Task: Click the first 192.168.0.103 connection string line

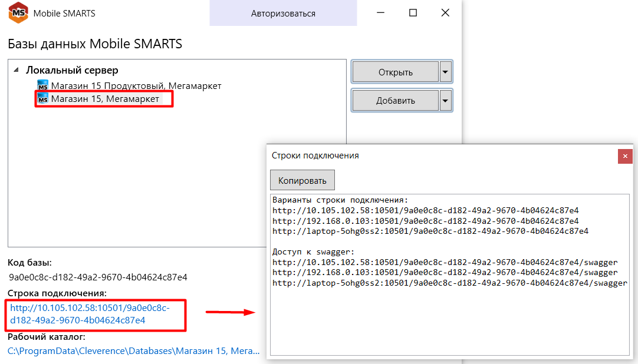Action: [x=426, y=221]
